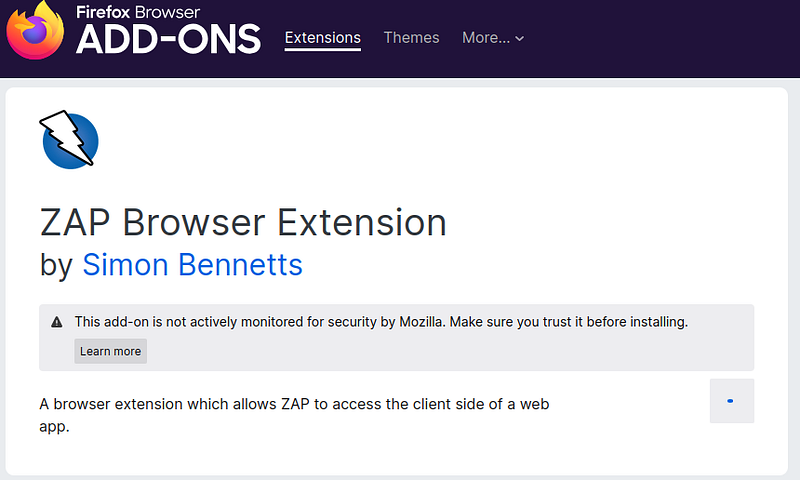Click the ADD-ONS wordmark in header
800x480 pixels.
pos(168,39)
